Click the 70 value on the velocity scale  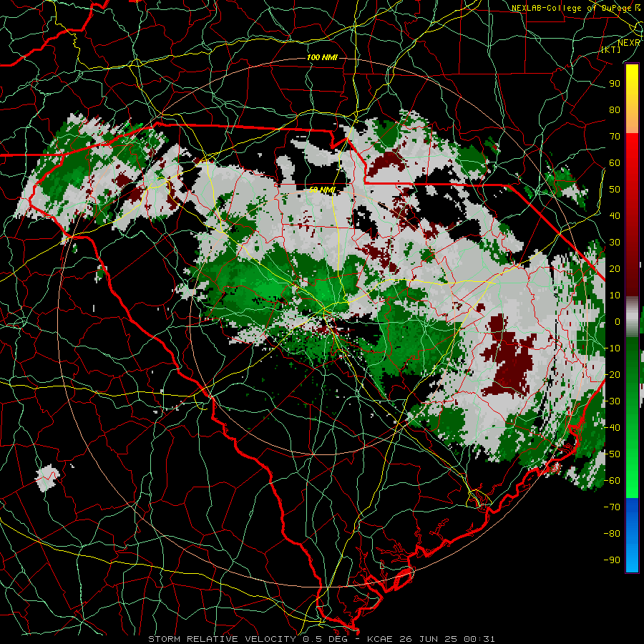615,137
